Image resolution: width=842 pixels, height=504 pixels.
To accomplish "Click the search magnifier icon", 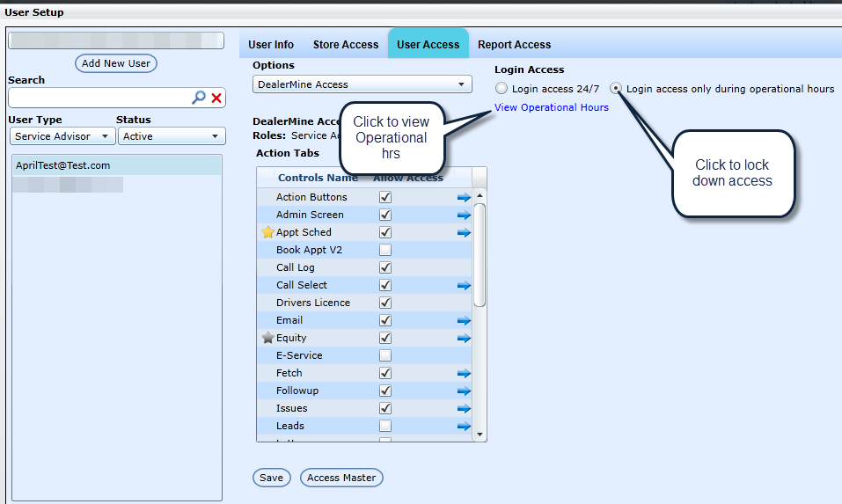I will click(x=199, y=98).
